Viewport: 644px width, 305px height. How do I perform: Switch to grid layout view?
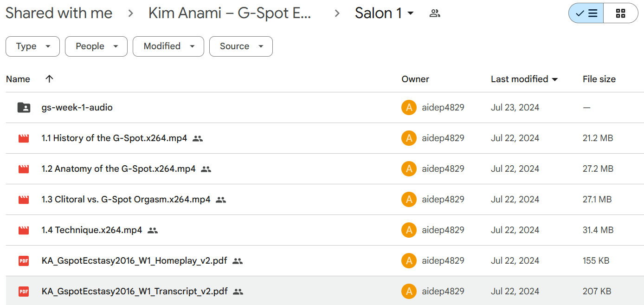pos(621,13)
